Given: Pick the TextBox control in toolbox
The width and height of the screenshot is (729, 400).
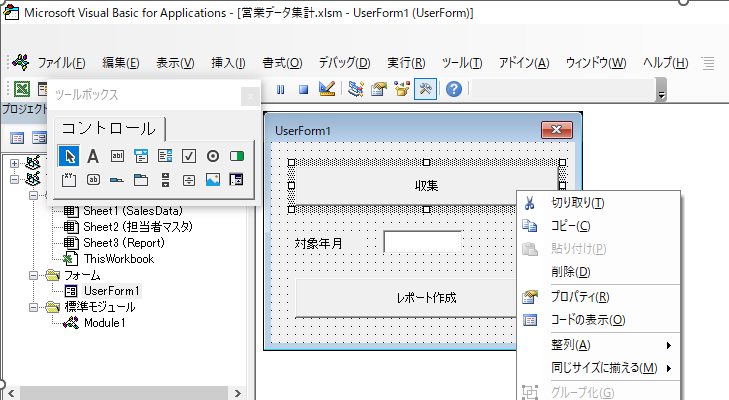Looking at the screenshot, I should coord(117,156).
